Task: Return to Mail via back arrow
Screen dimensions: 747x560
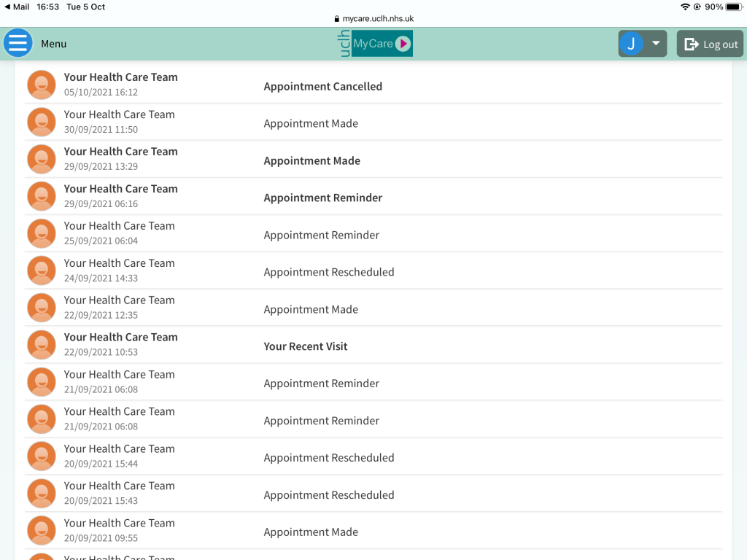Action: point(17,7)
